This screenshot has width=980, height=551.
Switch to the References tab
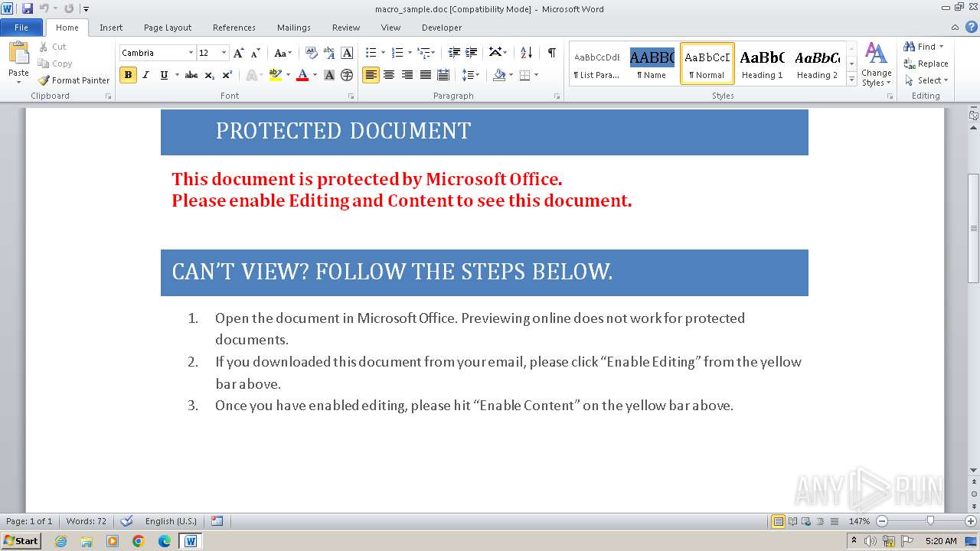tap(234, 28)
